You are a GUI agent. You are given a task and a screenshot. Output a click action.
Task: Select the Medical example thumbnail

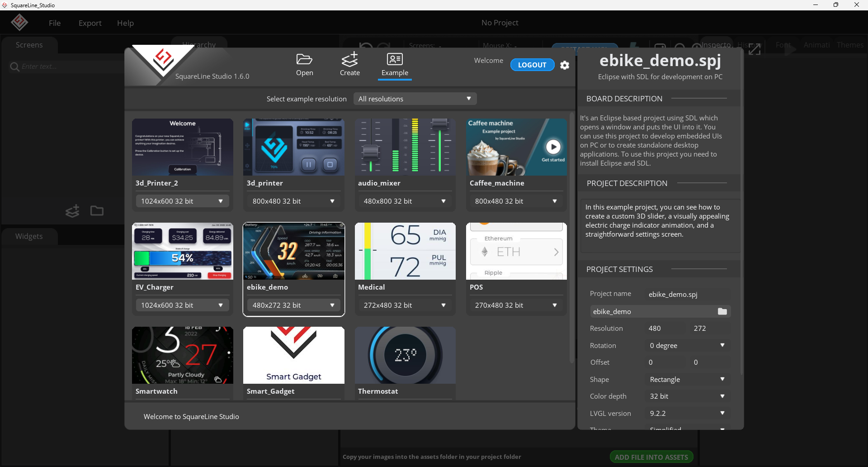point(405,251)
